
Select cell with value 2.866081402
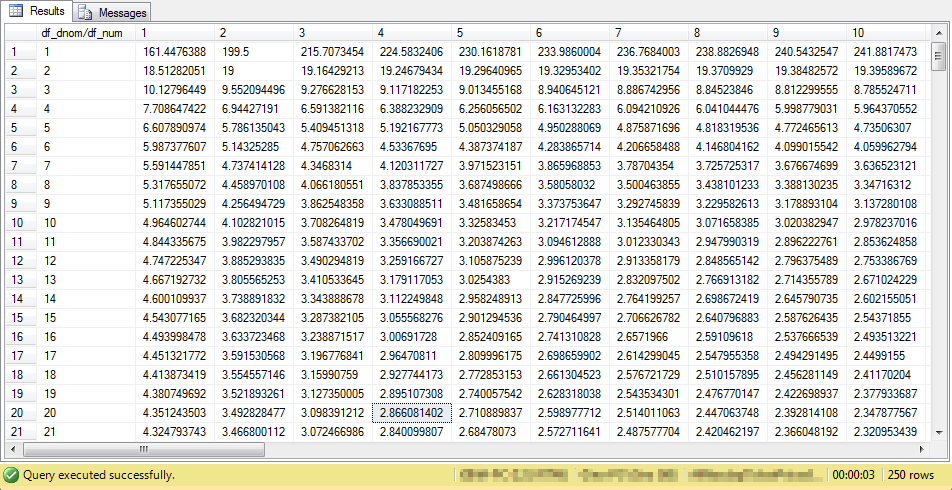coord(412,413)
